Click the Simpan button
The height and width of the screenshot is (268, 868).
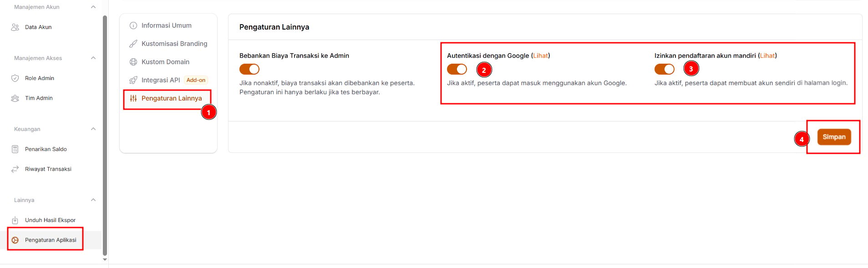(x=834, y=137)
